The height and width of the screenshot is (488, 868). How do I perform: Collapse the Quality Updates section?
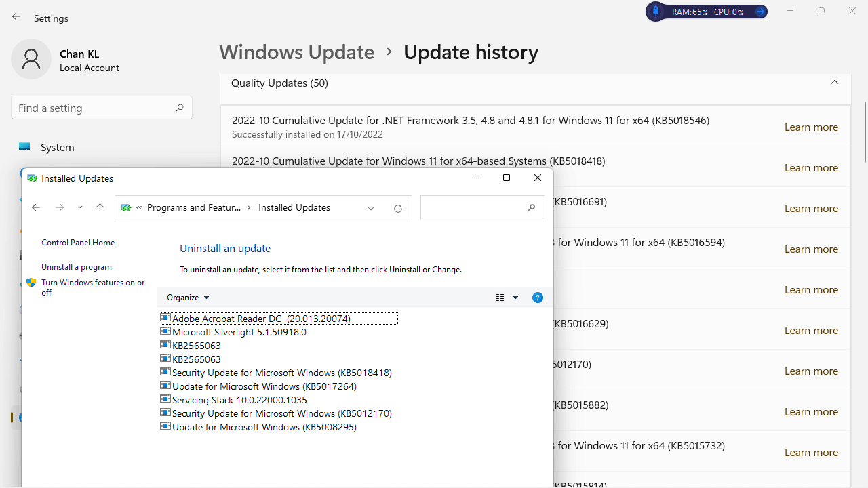[x=835, y=83]
